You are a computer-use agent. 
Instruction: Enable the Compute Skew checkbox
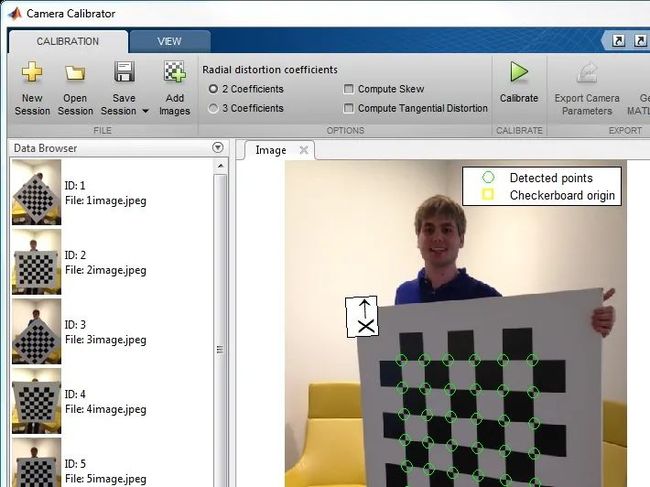(348, 89)
